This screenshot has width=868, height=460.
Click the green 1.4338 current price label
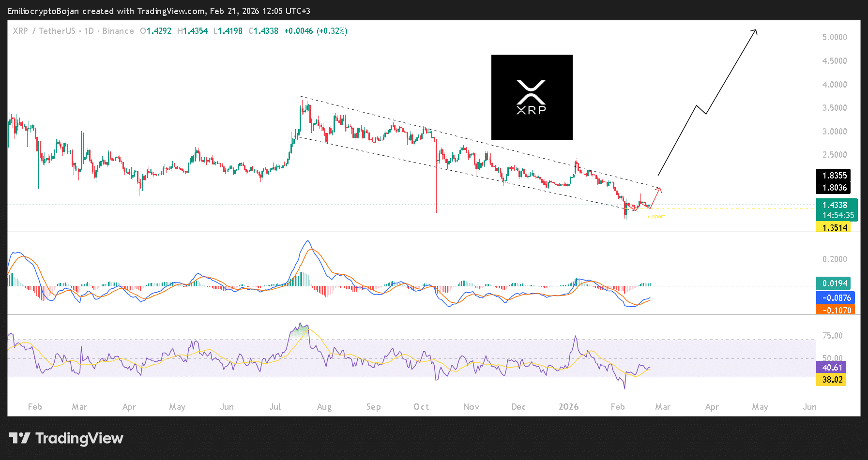pos(836,205)
